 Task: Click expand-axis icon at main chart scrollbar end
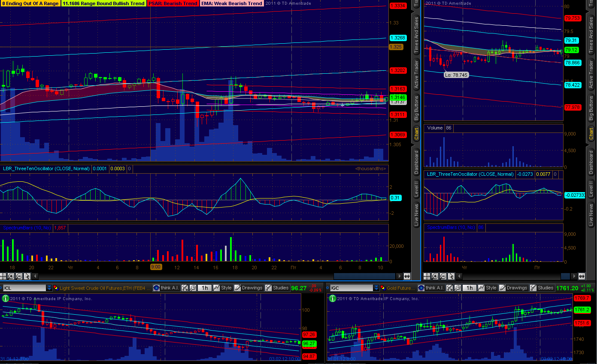point(407,276)
